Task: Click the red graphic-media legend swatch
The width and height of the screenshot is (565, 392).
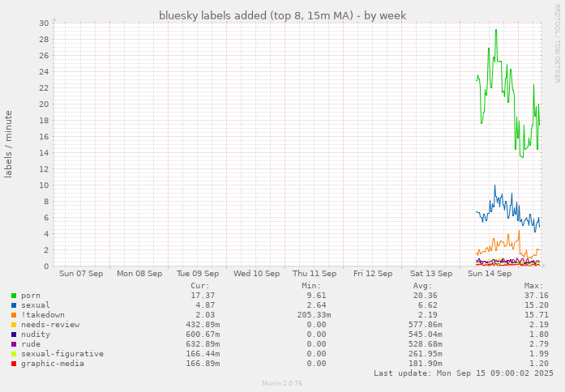Action: coord(14,364)
